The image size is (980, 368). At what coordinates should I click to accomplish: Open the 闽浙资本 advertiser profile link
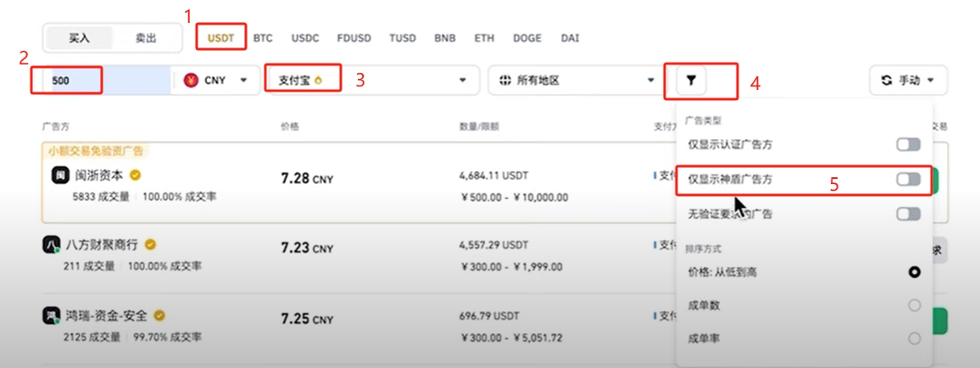point(100,176)
